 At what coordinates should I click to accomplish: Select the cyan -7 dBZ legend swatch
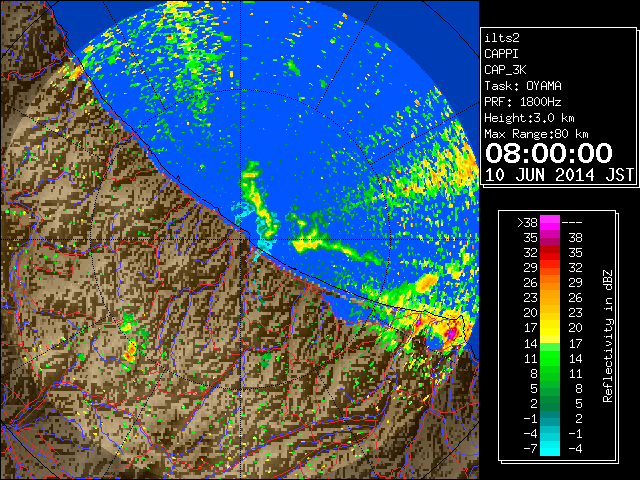point(550,449)
